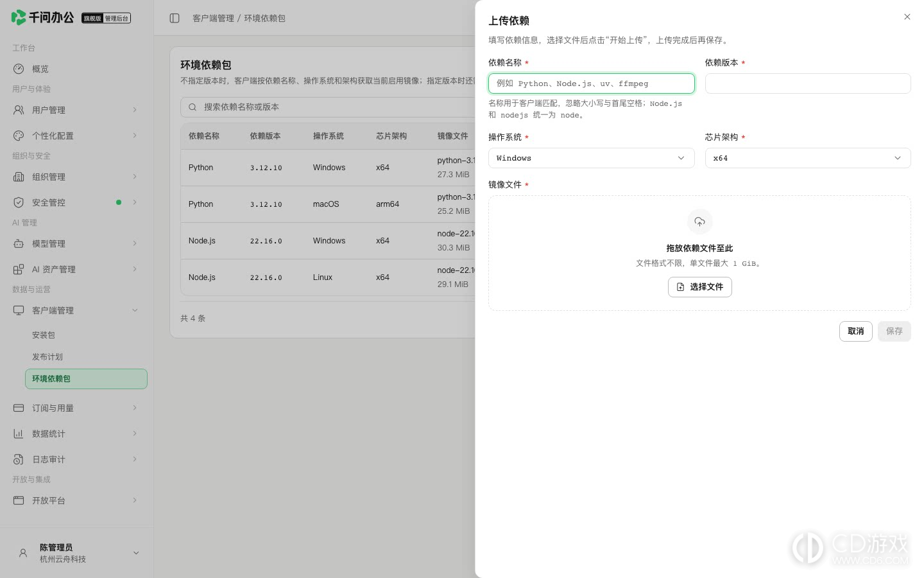Screen dimensions: 924x578
Task: Expand the 用户管理 submenu chevron
Action: coord(135,110)
